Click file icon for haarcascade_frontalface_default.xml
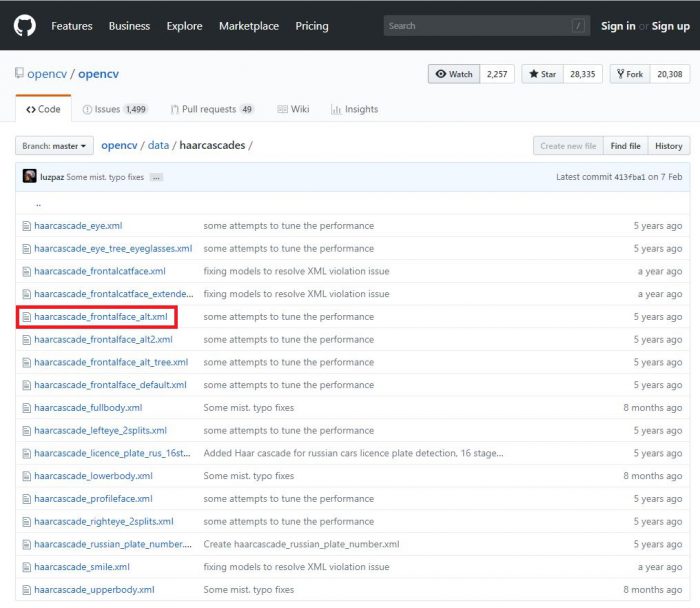The height and width of the screenshot is (608, 700). click(27, 385)
